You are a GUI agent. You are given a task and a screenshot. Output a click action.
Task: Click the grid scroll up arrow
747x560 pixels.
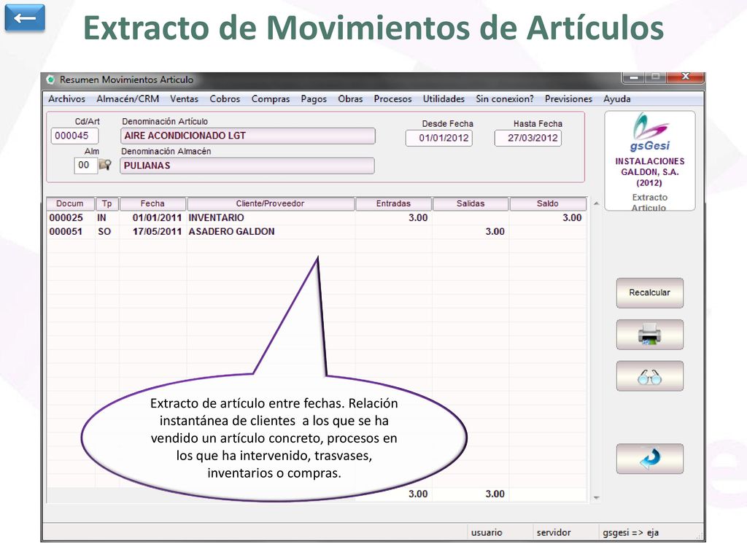click(x=596, y=203)
